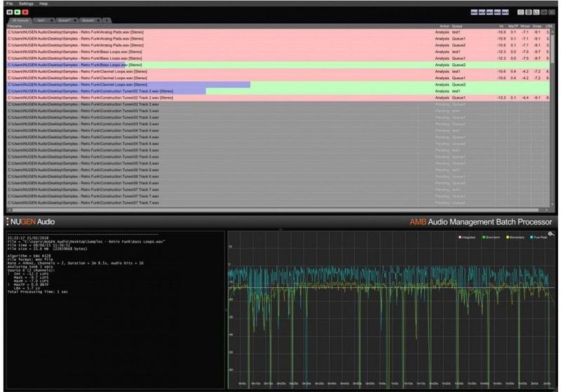Click the graph zoom magnifier icon

point(551,234)
